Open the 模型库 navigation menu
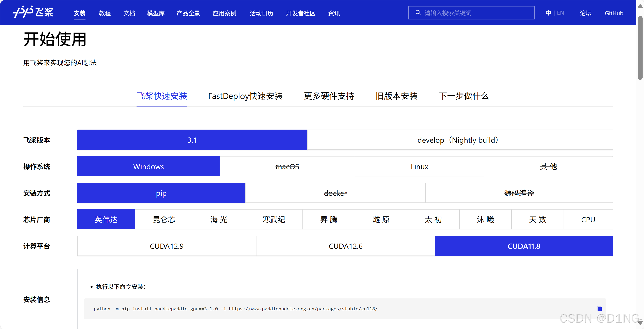 point(156,13)
